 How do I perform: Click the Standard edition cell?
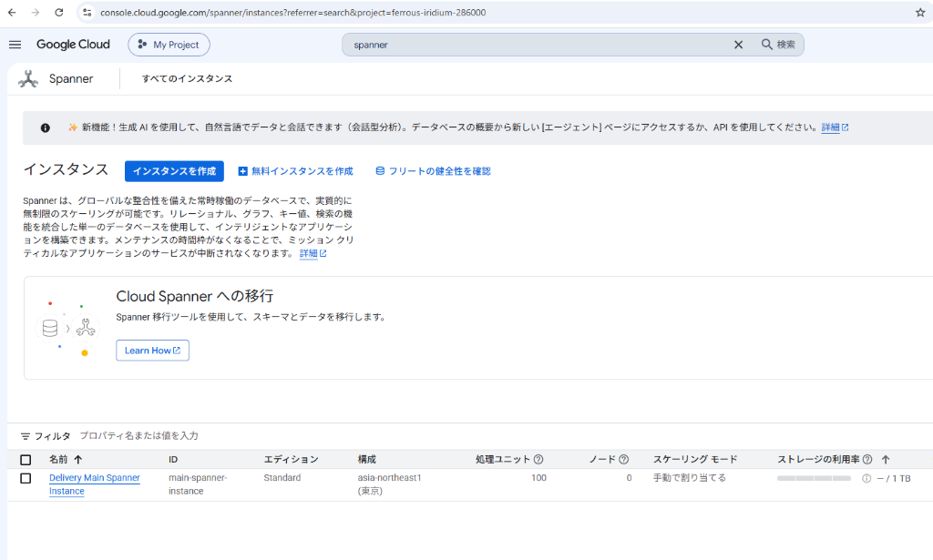tap(282, 478)
